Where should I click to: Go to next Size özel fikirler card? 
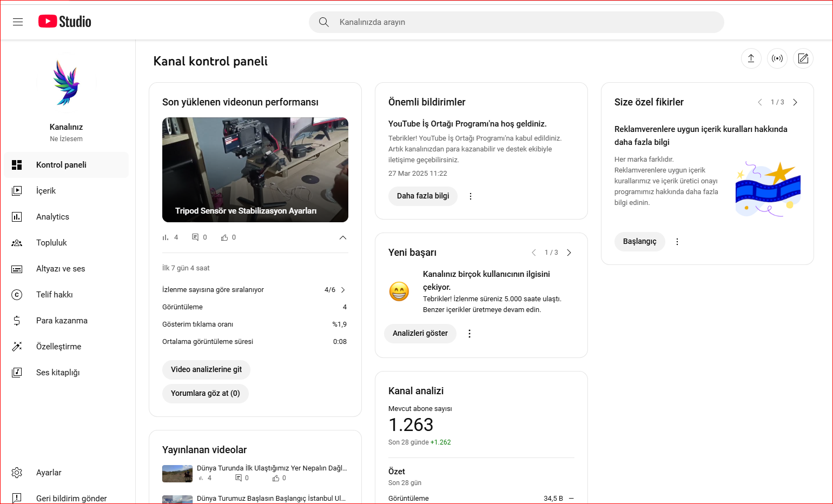pos(795,102)
